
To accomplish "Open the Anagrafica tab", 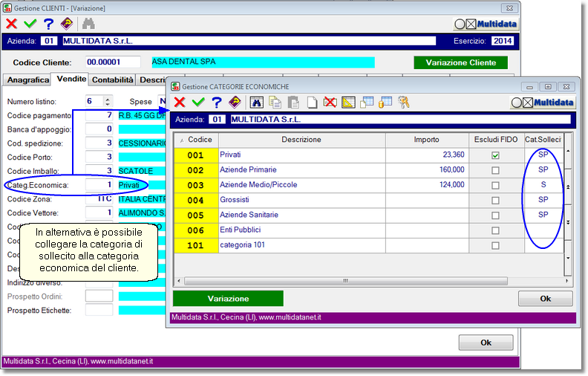I will pos(27,80).
